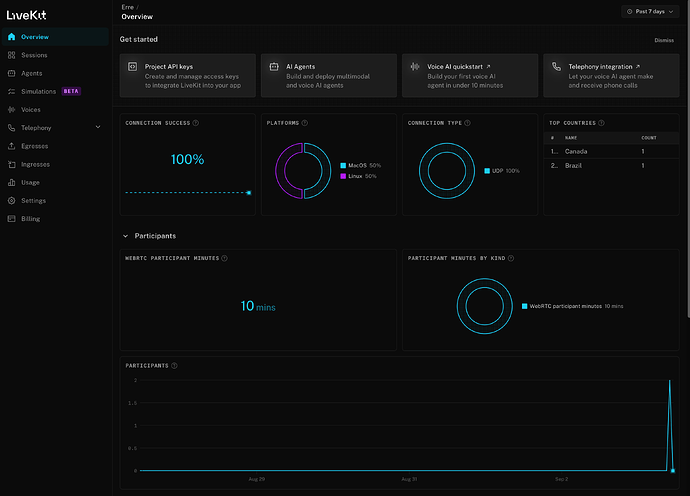
Task: Click the Usage bar chart icon
Action: [11, 182]
